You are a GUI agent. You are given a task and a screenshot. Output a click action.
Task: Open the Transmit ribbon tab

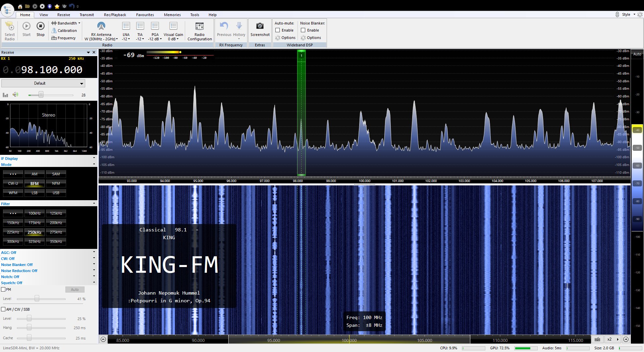(87, 15)
